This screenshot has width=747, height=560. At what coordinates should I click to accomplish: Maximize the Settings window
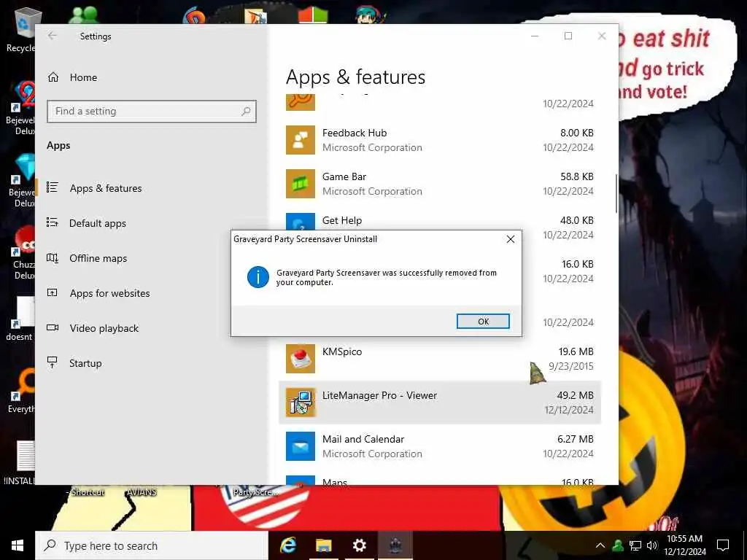point(568,36)
